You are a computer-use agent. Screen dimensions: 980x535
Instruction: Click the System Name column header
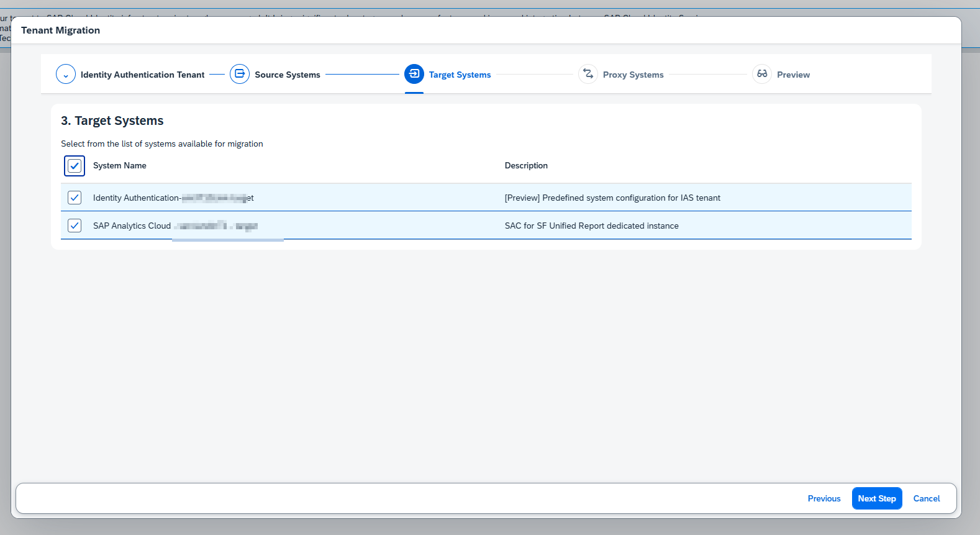tap(120, 165)
